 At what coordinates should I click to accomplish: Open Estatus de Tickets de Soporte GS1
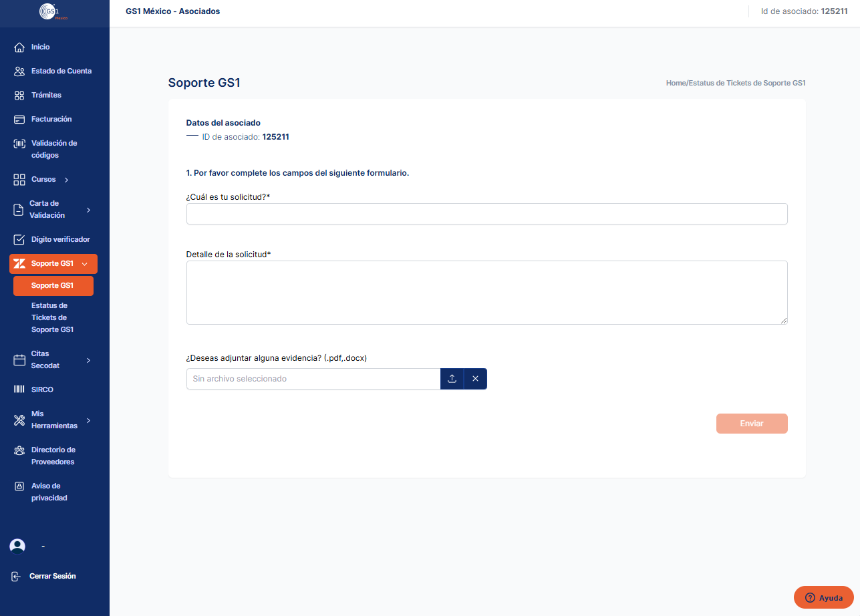[x=53, y=318]
